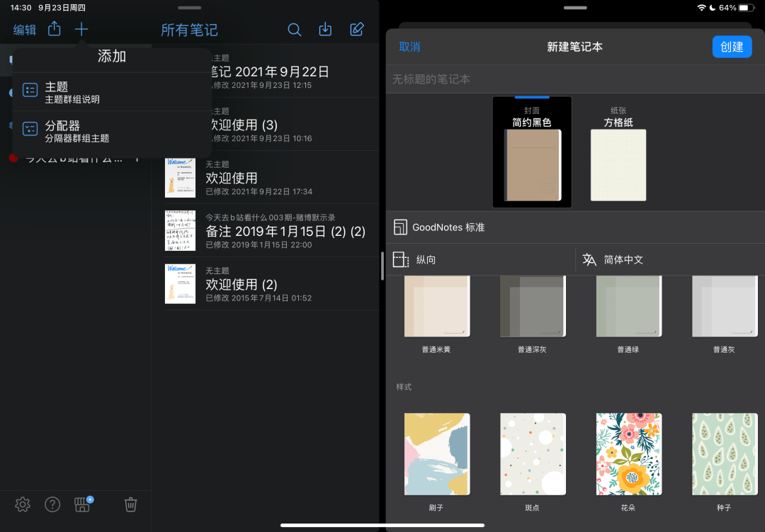Click 取消 to dismiss new notebook

[409, 47]
